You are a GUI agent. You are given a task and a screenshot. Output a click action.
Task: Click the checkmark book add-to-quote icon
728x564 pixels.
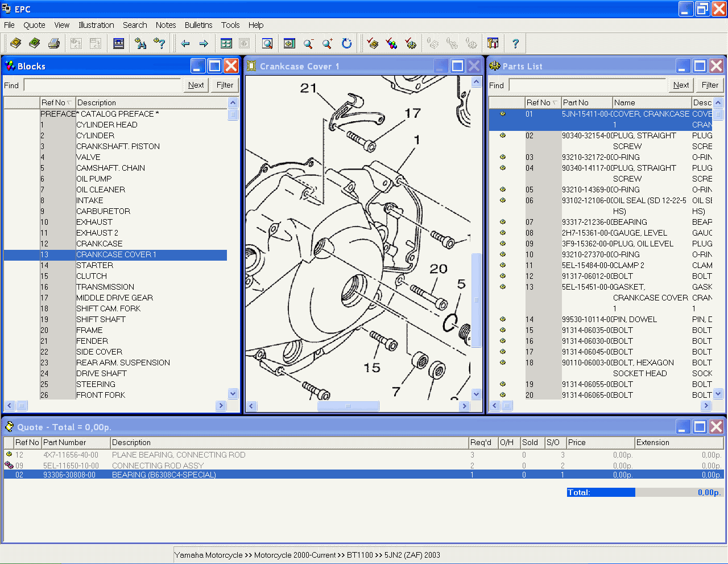click(x=373, y=43)
